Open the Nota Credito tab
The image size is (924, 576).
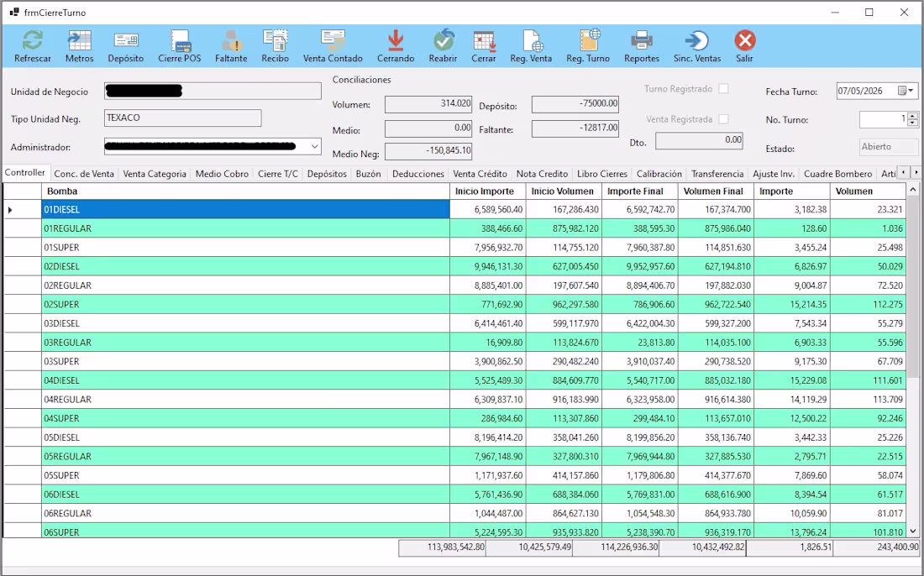[x=542, y=174]
